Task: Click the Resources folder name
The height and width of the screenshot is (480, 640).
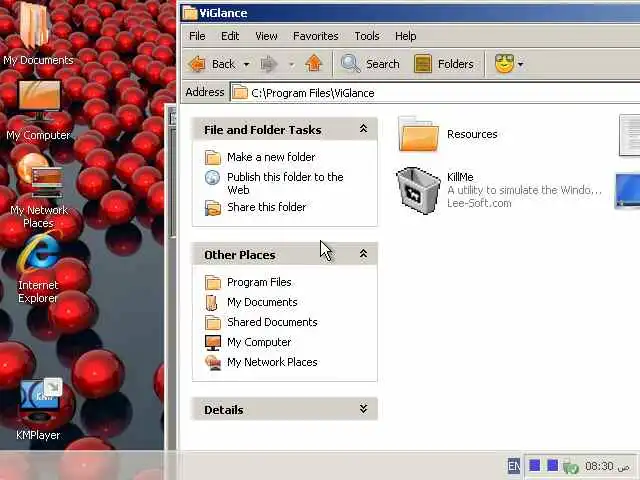Action: (x=472, y=134)
